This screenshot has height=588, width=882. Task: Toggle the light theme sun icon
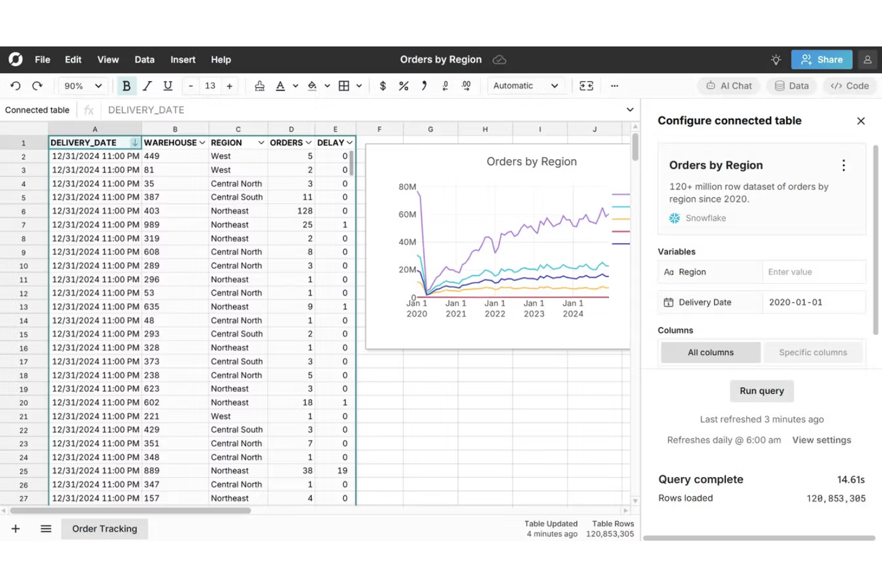[x=775, y=60]
